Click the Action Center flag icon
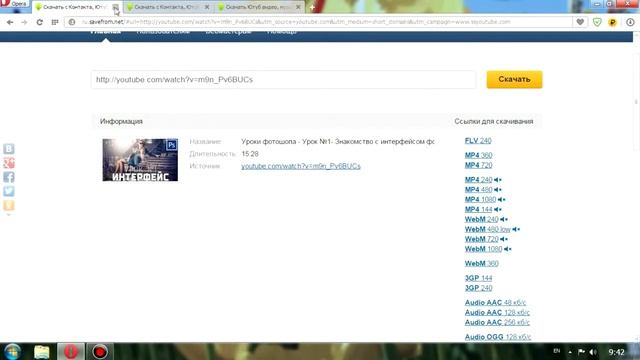This screenshot has width=640, height=360. (582, 352)
